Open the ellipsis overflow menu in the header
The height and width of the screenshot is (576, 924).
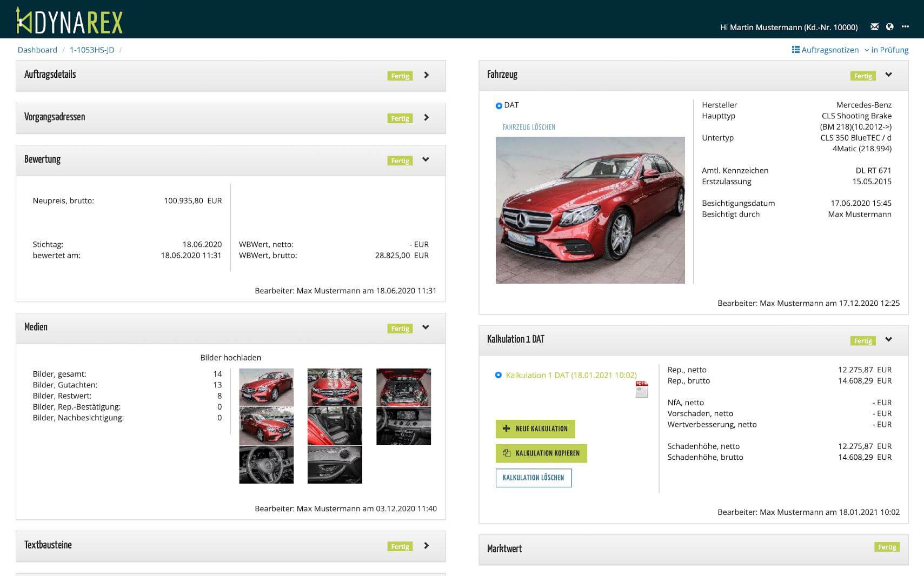tap(906, 26)
